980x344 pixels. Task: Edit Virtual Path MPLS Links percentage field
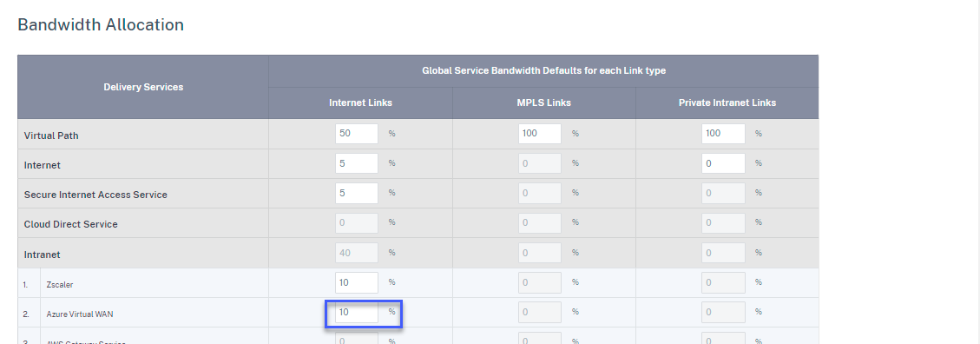(539, 133)
